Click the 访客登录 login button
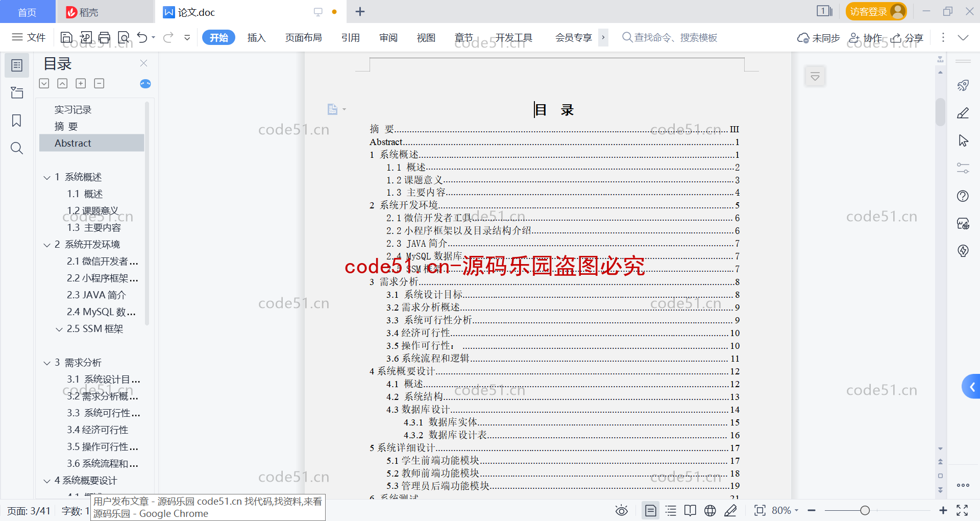The height and width of the screenshot is (521, 980). click(x=876, y=11)
